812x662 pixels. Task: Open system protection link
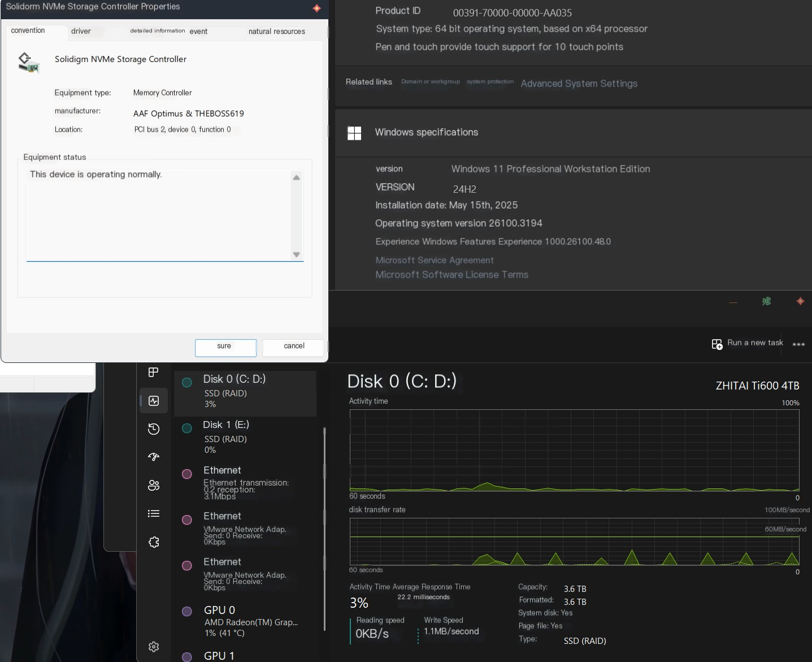490,82
